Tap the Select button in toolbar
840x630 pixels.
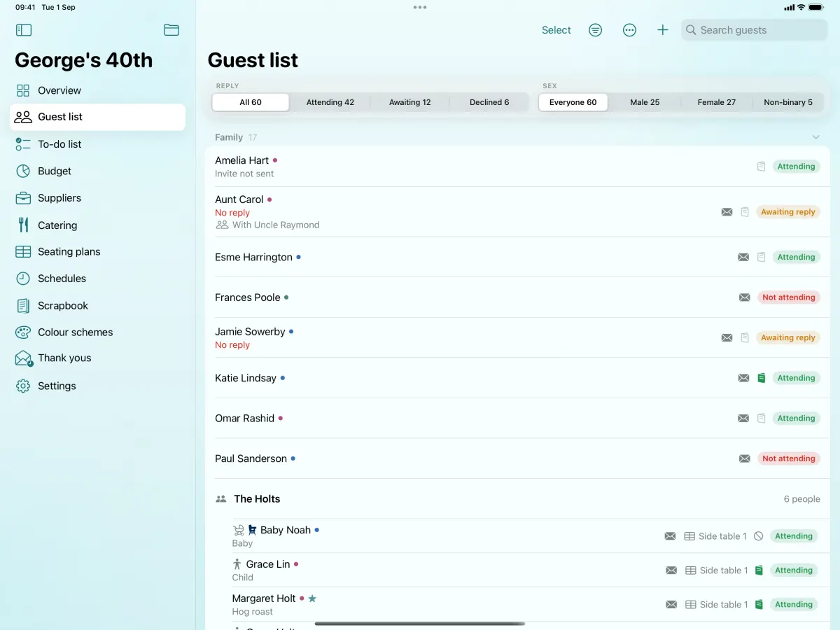pos(556,30)
